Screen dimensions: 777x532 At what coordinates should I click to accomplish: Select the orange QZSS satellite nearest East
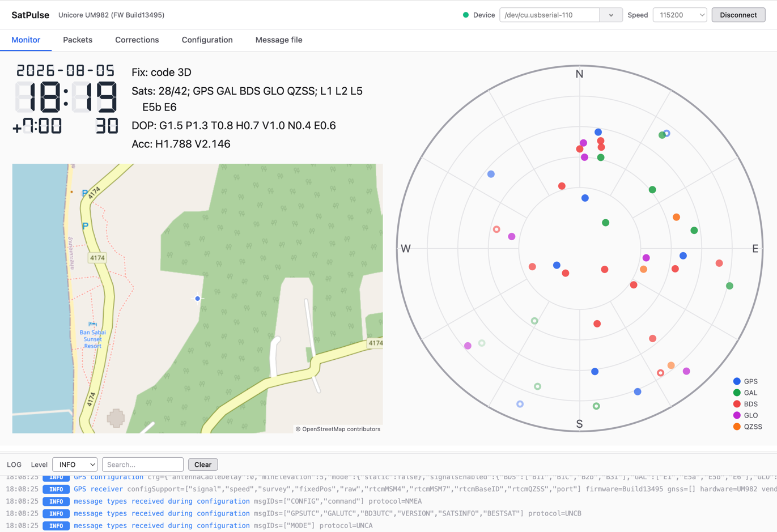point(676,217)
